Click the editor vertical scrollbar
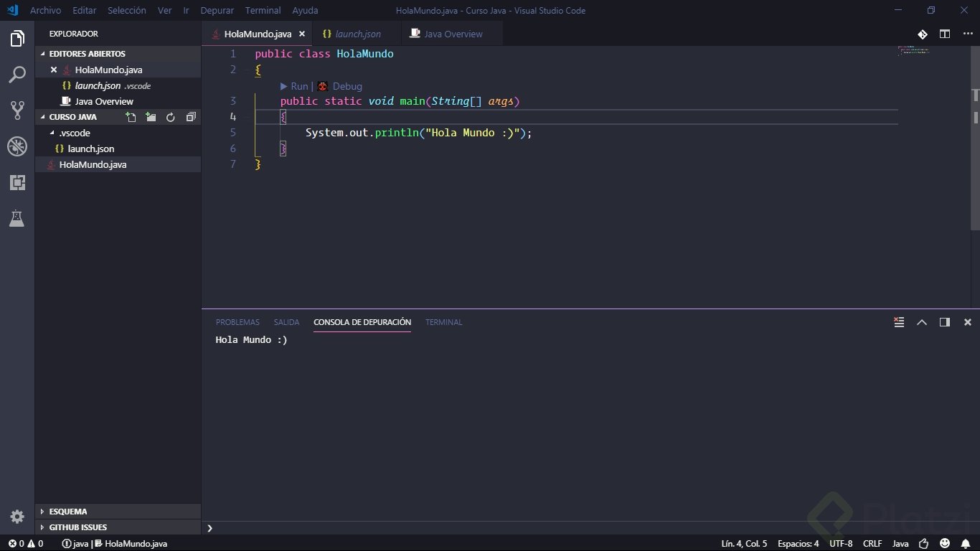Image resolution: width=980 pixels, height=551 pixels. coord(976,138)
